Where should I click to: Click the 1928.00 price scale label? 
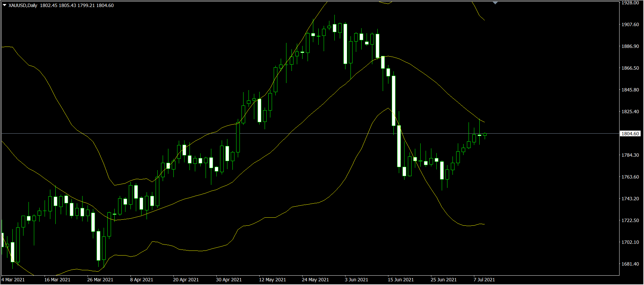coord(630,3)
